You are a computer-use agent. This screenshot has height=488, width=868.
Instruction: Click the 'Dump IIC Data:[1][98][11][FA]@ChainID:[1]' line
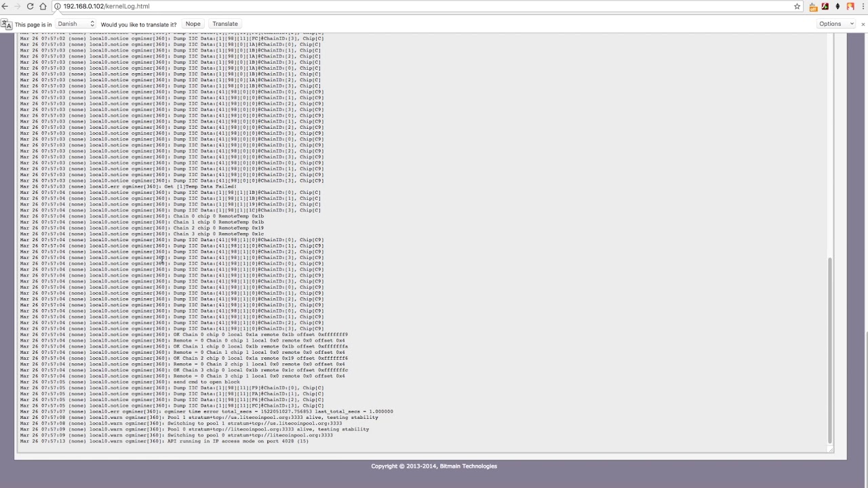tap(172, 394)
